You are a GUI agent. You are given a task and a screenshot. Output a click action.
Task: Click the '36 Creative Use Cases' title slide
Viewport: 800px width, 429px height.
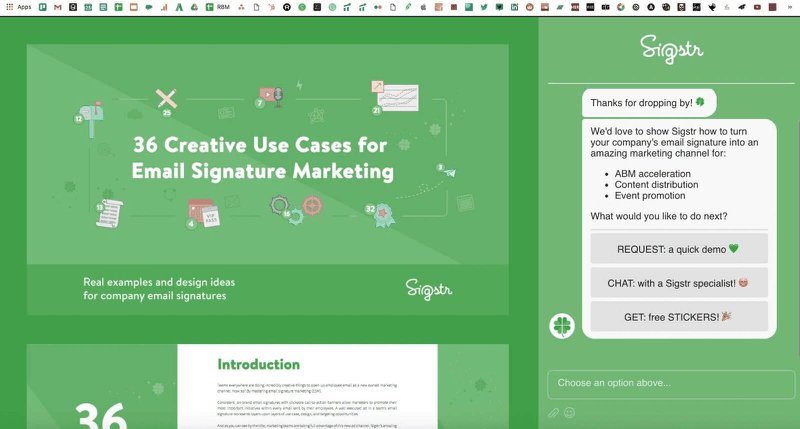pyautogui.click(x=267, y=180)
